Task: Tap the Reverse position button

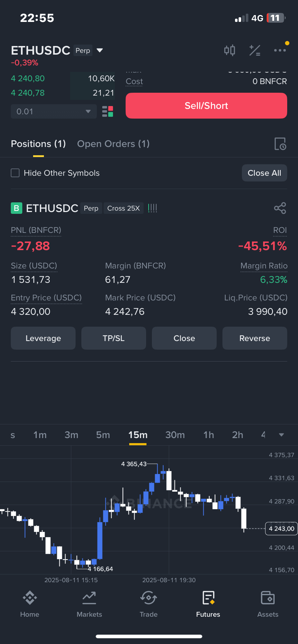Action: [x=255, y=338]
